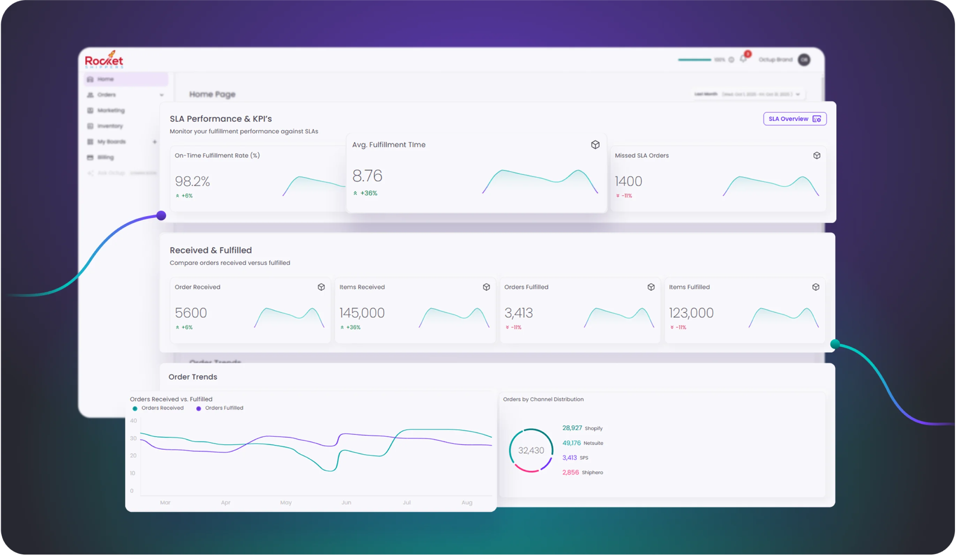Add a new board with plus icon
956x560 pixels.
pos(155,142)
